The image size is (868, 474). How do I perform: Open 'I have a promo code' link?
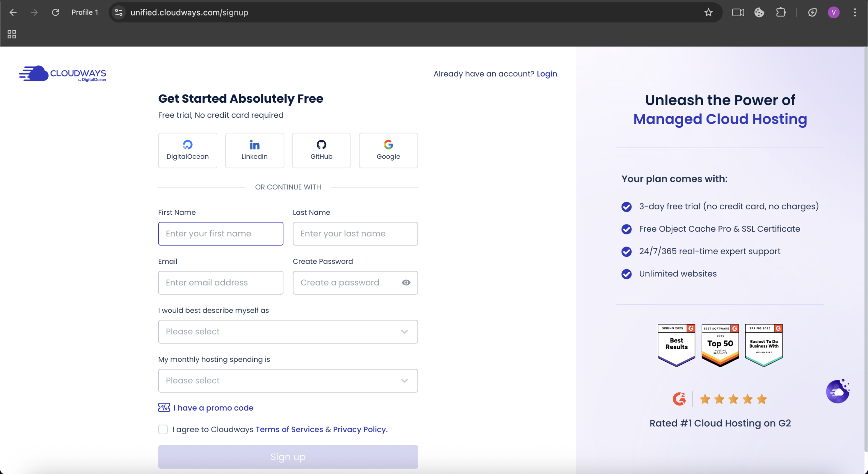click(213, 408)
